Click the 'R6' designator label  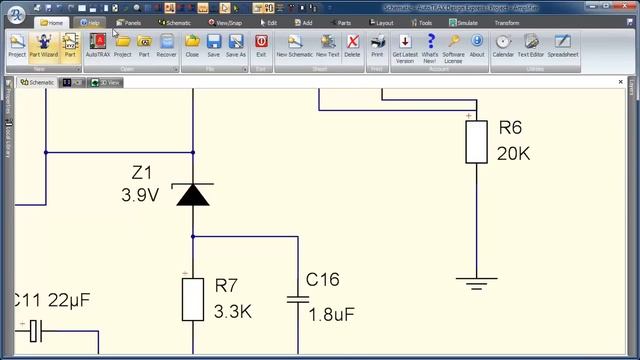(x=510, y=128)
